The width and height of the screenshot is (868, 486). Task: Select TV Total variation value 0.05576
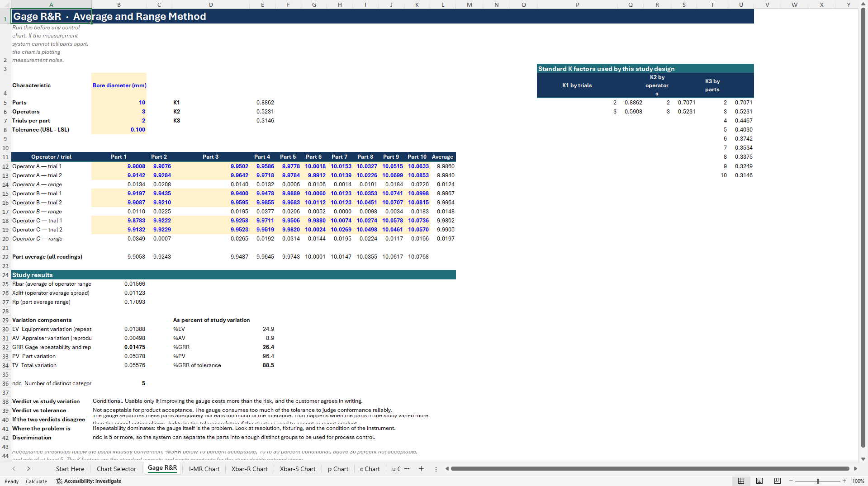pos(119,365)
